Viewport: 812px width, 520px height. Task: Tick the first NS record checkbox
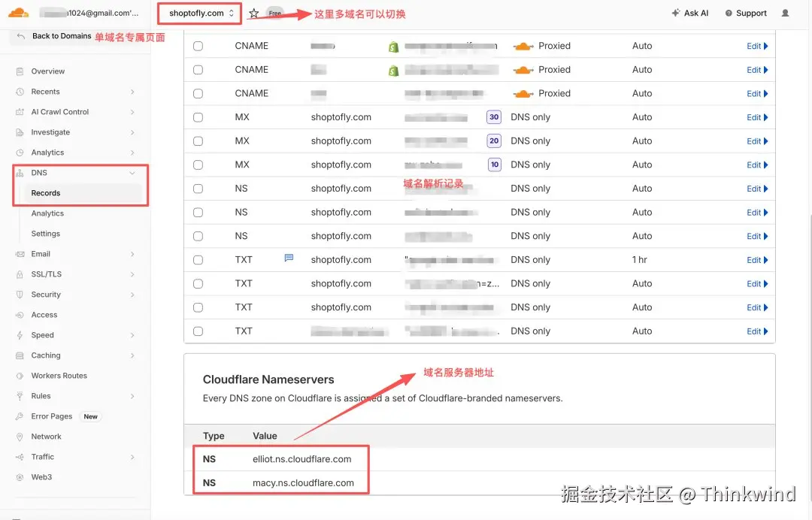pyautogui.click(x=198, y=189)
